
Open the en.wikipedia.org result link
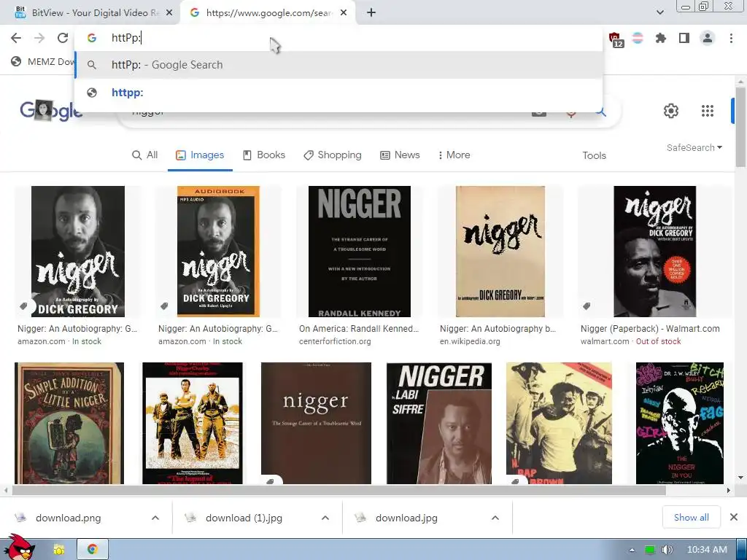(470, 341)
